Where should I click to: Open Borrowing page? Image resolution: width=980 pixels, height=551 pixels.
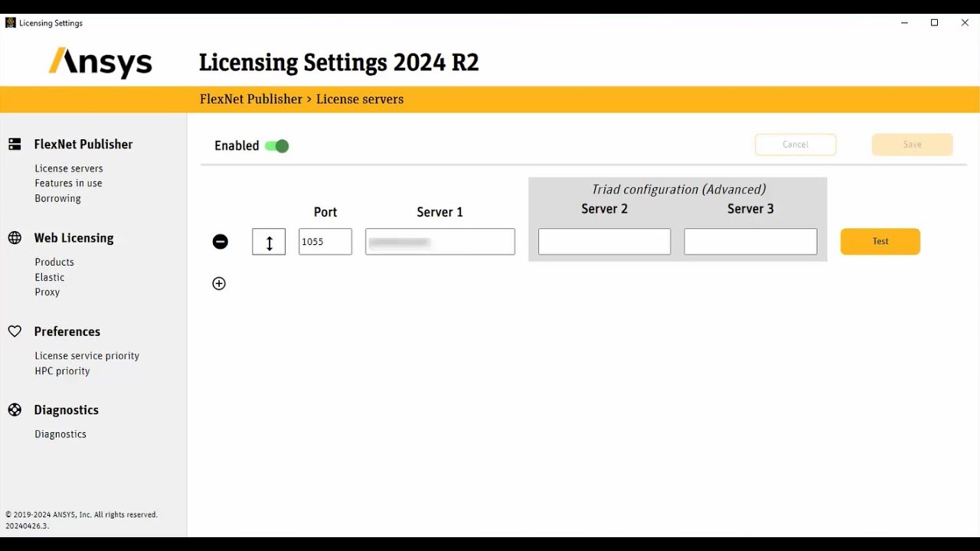[57, 198]
